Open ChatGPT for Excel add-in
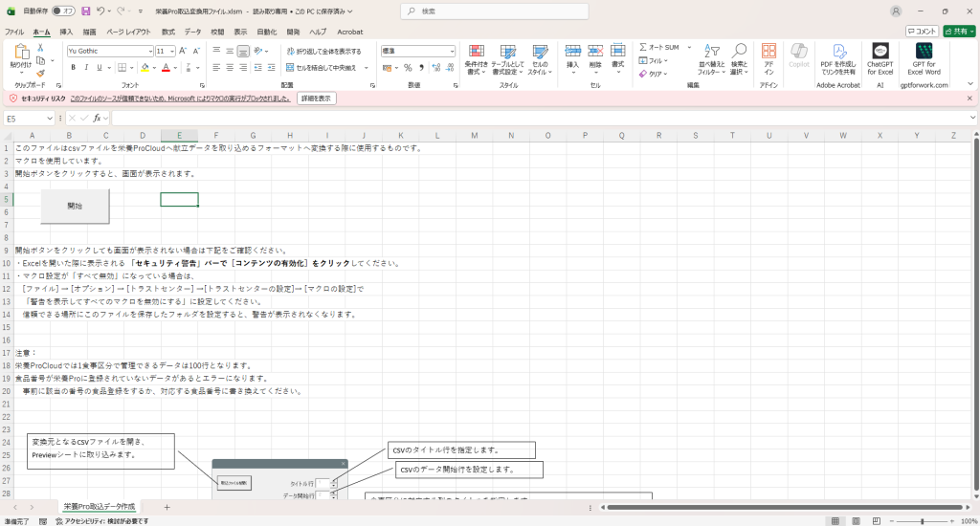 [x=880, y=57]
